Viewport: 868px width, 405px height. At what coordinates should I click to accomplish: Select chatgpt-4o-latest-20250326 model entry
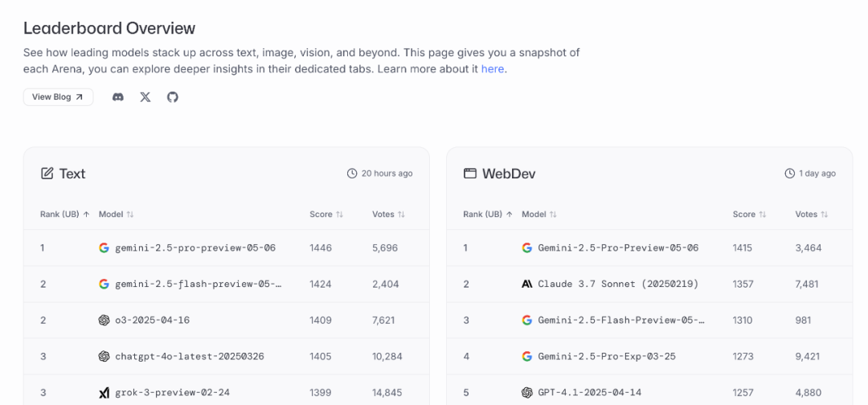click(190, 356)
